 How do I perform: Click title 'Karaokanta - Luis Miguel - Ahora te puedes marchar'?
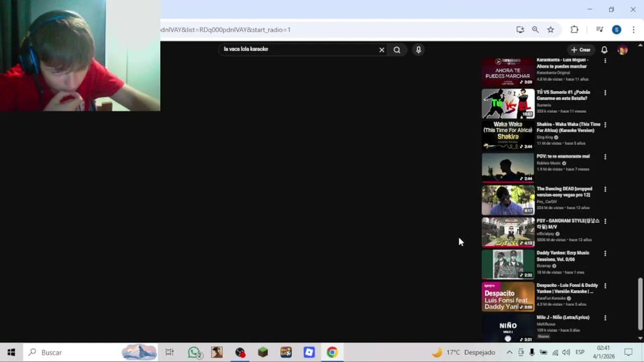[562, 63]
